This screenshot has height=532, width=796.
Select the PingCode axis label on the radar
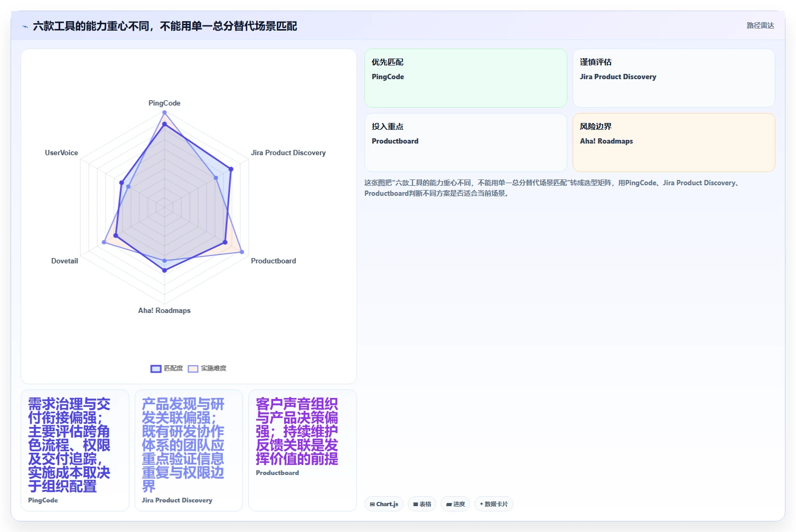pos(164,103)
